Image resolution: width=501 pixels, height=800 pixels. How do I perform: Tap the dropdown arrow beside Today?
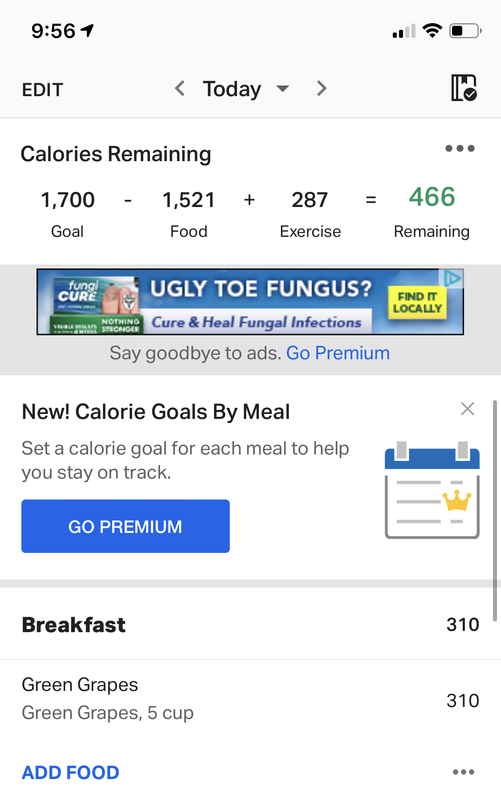click(283, 89)
